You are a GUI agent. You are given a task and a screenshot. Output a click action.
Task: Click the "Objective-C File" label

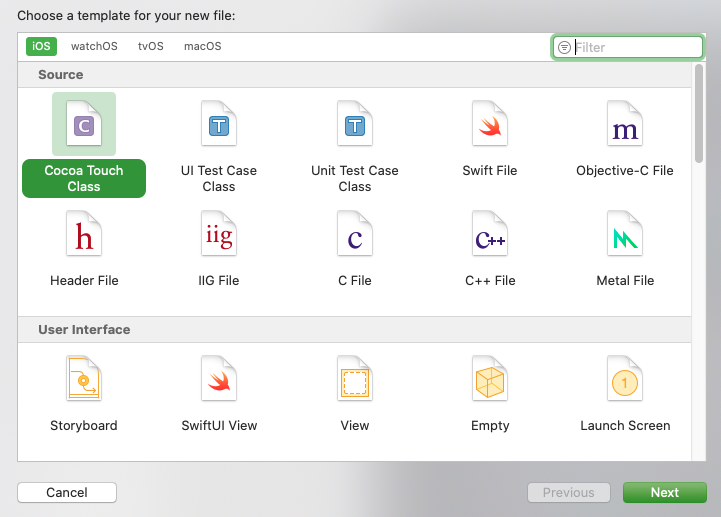click(x=625, y=171)
